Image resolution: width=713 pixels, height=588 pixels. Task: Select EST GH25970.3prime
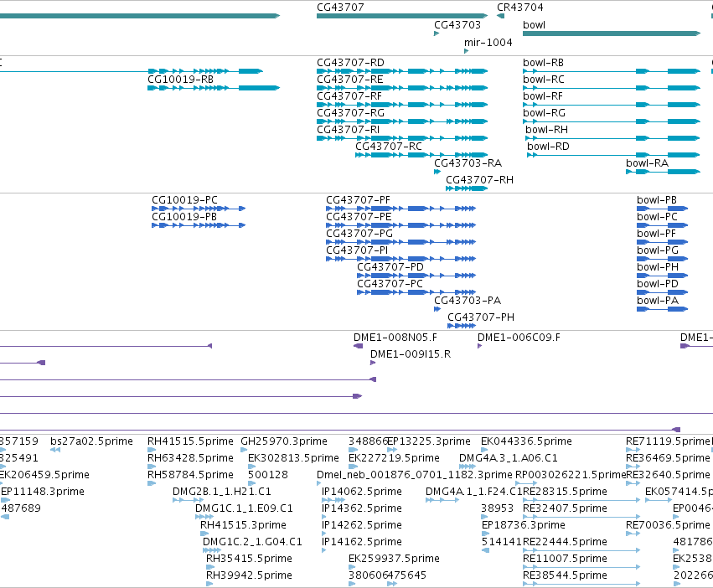244,450
